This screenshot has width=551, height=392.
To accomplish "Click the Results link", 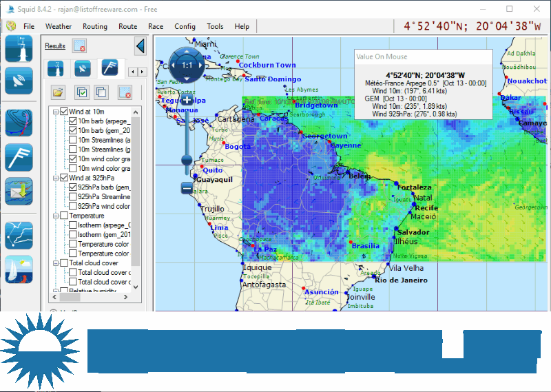I will [x=55, y=46].
